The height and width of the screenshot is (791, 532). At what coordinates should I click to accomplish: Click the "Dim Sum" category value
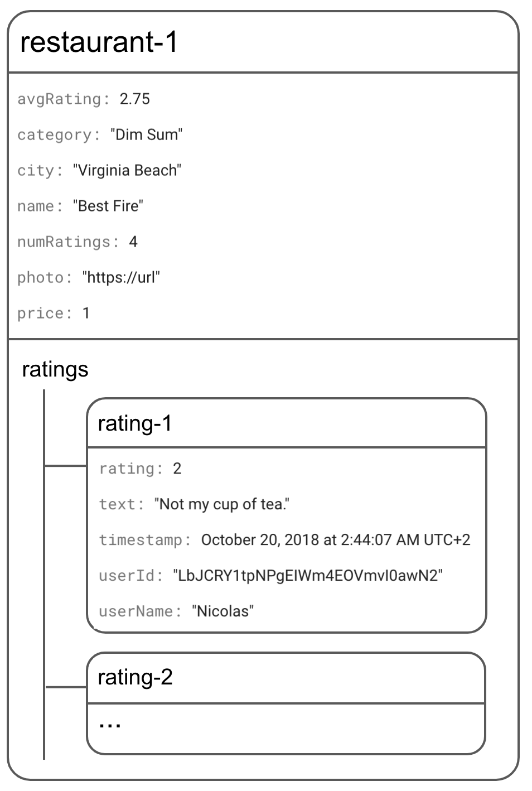(146, 135)
